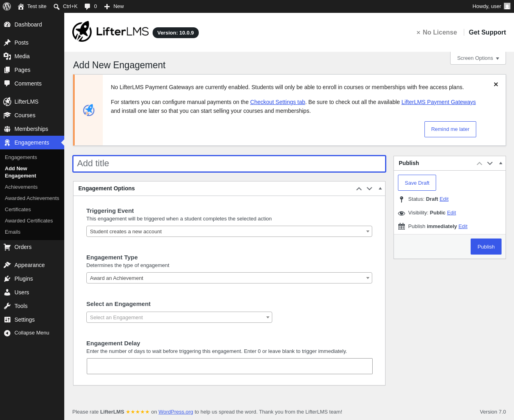The height and width of the screenshot is (420, 514).
Task: Move Publish box up
Action: click(x=479, y=163)
